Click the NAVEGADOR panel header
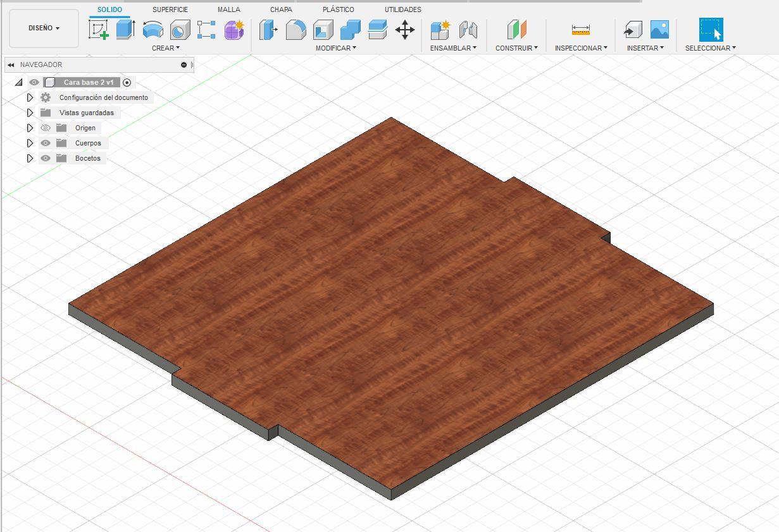 click(99, 65)
